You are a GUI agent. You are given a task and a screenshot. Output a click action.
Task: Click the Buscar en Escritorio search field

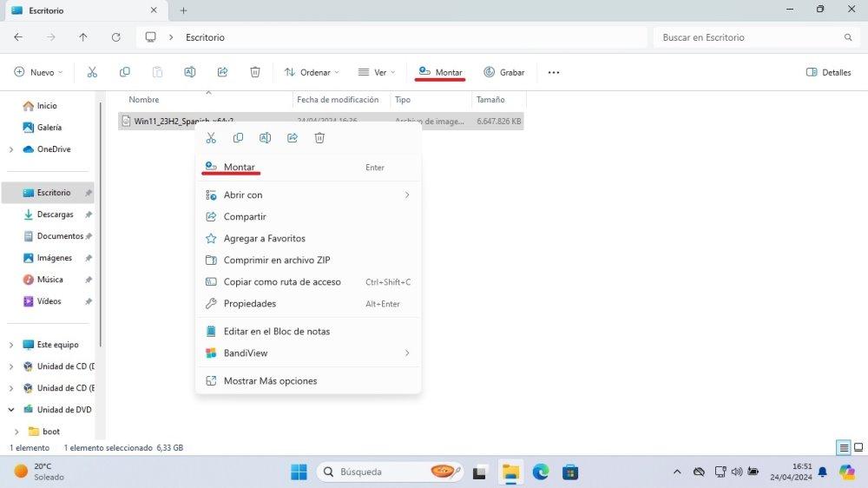[746, 37]
